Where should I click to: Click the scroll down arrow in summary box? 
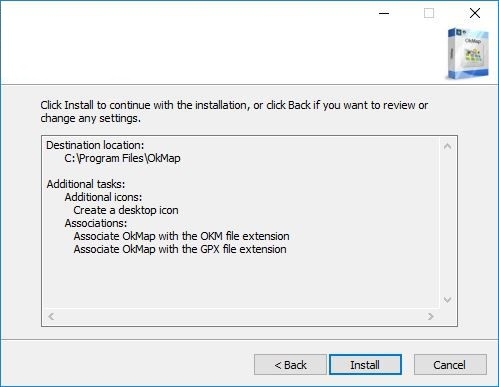pos(448,300)
